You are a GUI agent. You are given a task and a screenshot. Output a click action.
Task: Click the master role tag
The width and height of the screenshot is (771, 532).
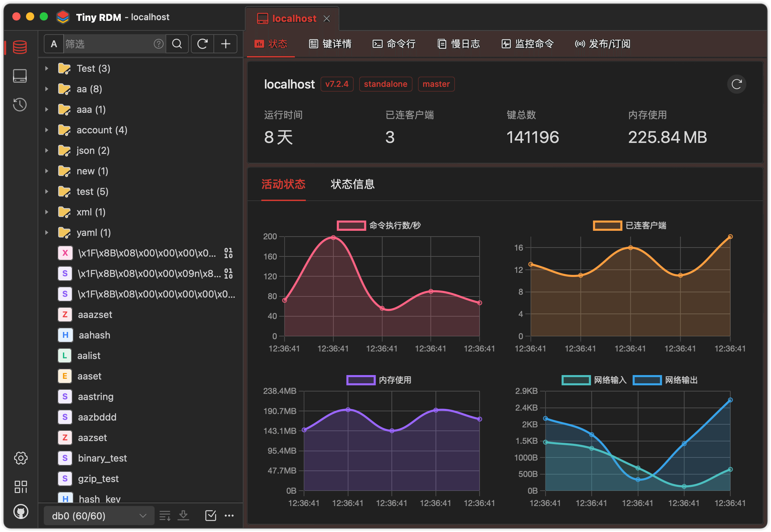(x=436, y=84)
